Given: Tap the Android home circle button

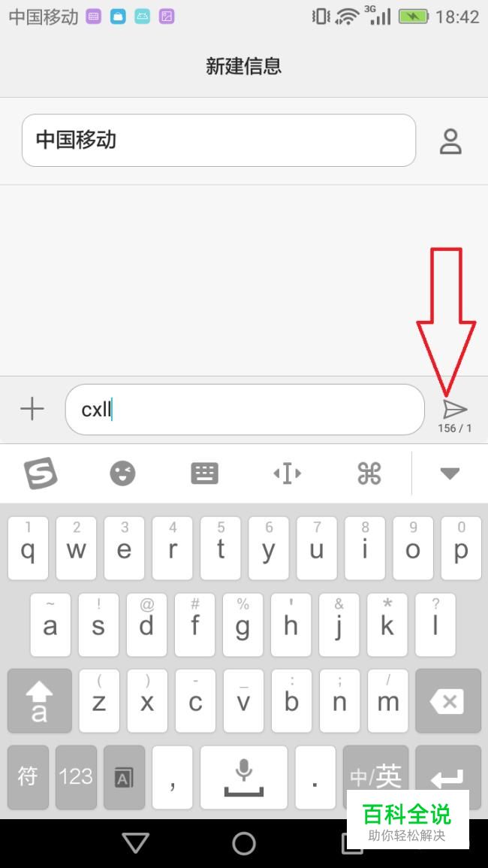Looking at the screenshot, I should click(244, 843).
